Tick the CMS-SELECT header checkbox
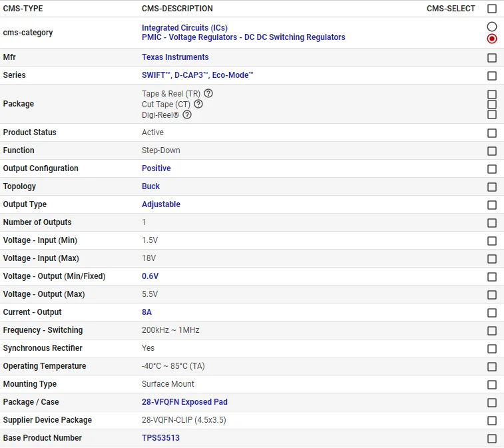504x448 pixels. pyautogui.click(x=492, y=9)
